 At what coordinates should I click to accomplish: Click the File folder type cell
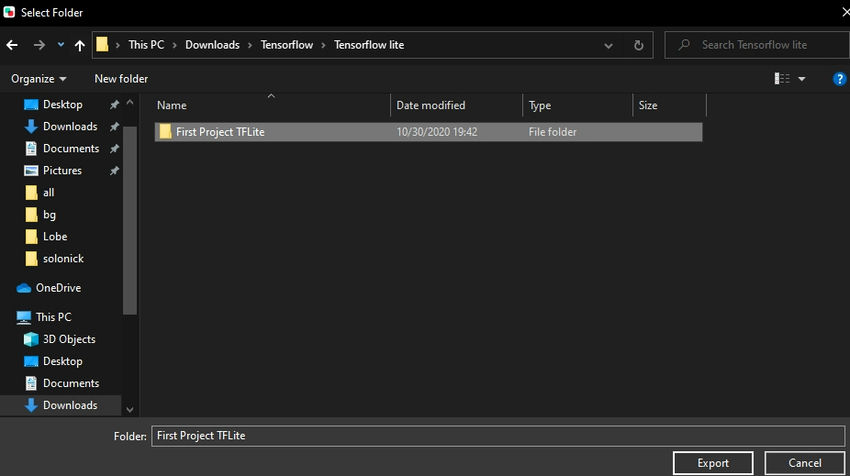click(x=552, y=132)
